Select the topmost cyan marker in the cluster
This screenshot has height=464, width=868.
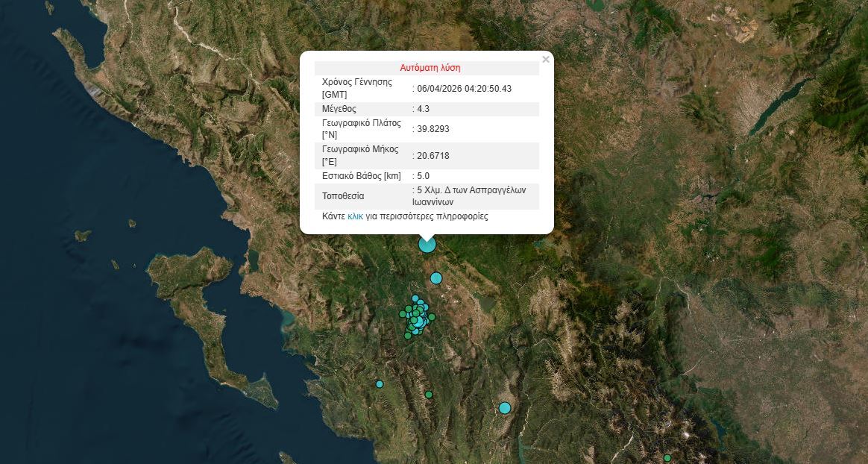pos(415,298)
